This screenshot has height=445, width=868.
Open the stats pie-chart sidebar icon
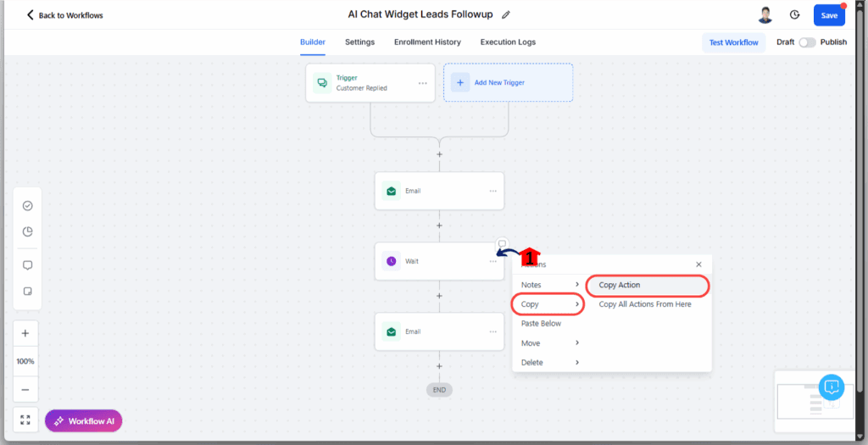[x=27, y=231]
